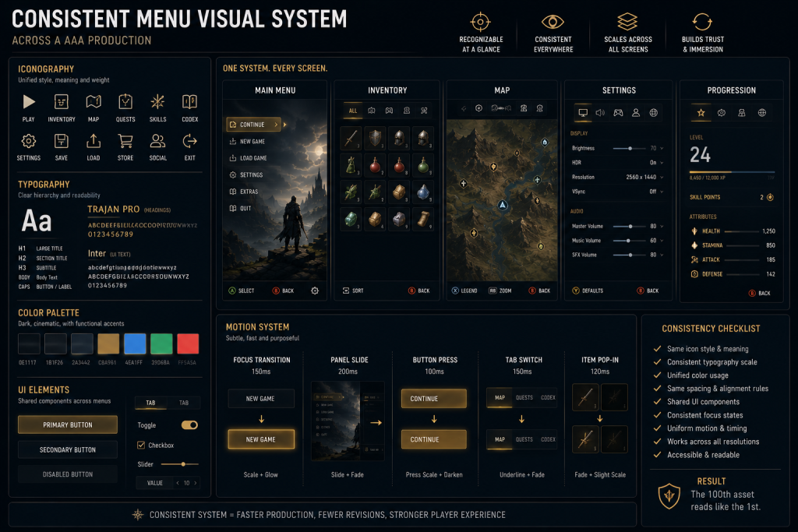
Task: Click the Secondary Button
Action: coord(68,449)
